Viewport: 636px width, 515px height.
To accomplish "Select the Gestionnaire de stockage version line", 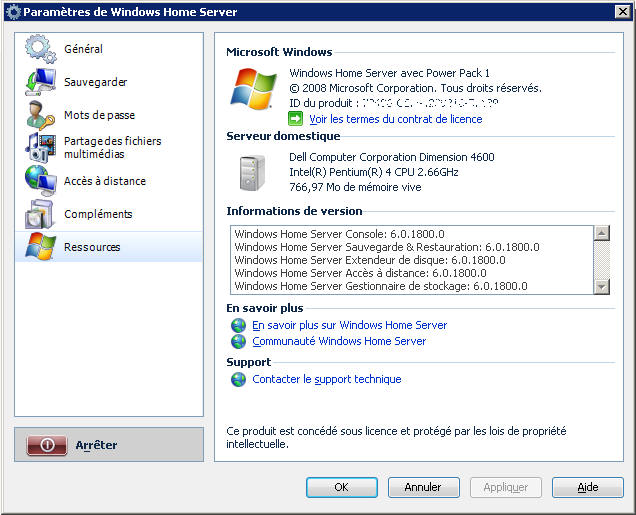I will (380, 286).
